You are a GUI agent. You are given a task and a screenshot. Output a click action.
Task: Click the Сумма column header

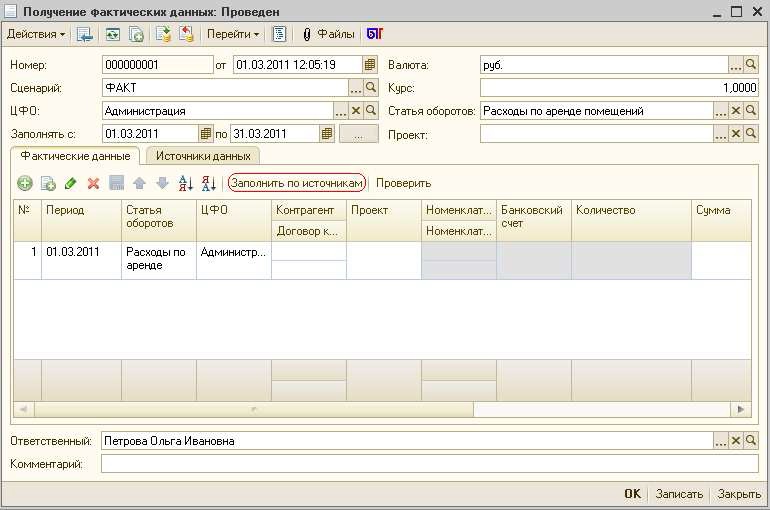coord(721,220)
